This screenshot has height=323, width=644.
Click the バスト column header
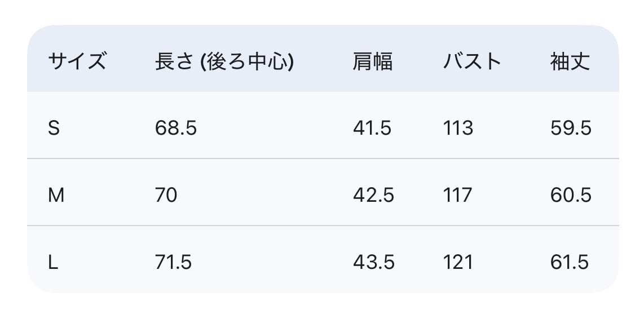coord(472,61)
